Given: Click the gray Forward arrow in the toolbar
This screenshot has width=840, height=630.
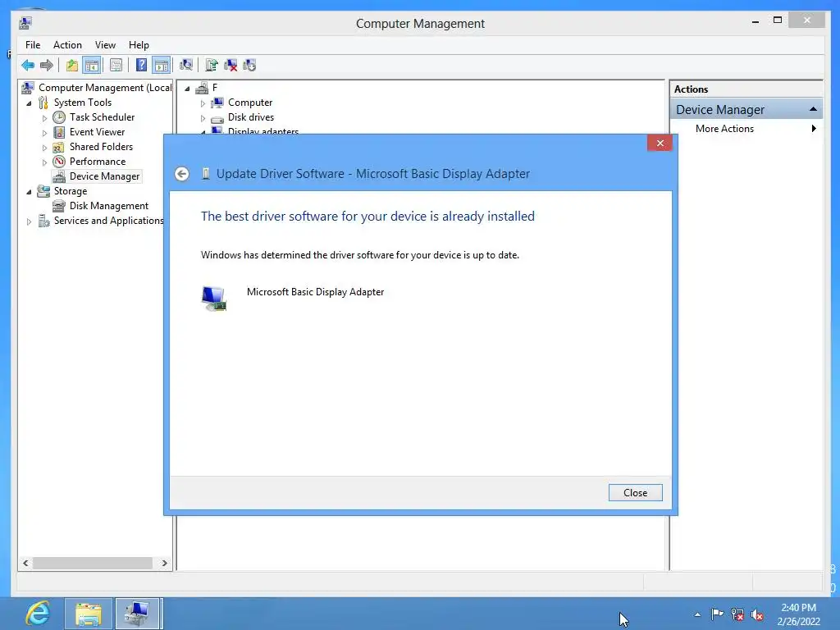Looking at the screenshot, I should tap(47, 66).
